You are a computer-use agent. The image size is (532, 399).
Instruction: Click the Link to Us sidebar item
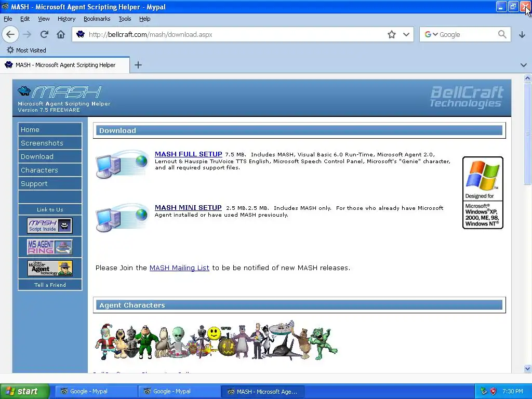coord(50,209)
